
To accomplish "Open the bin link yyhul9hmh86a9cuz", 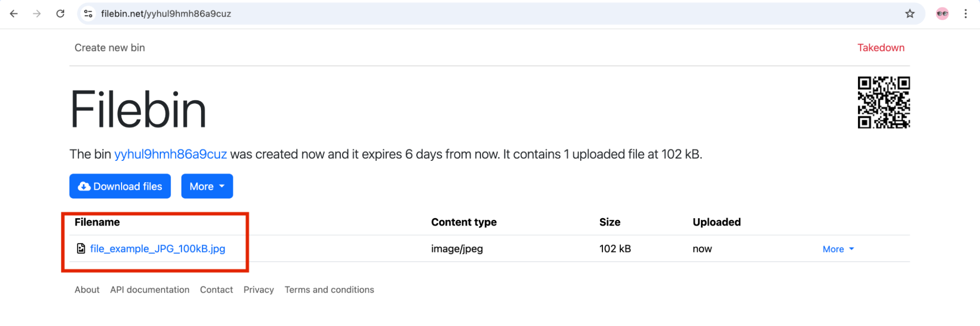I will 171,154.
